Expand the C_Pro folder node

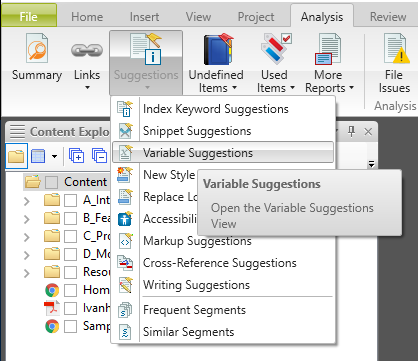tap(27, 237)
